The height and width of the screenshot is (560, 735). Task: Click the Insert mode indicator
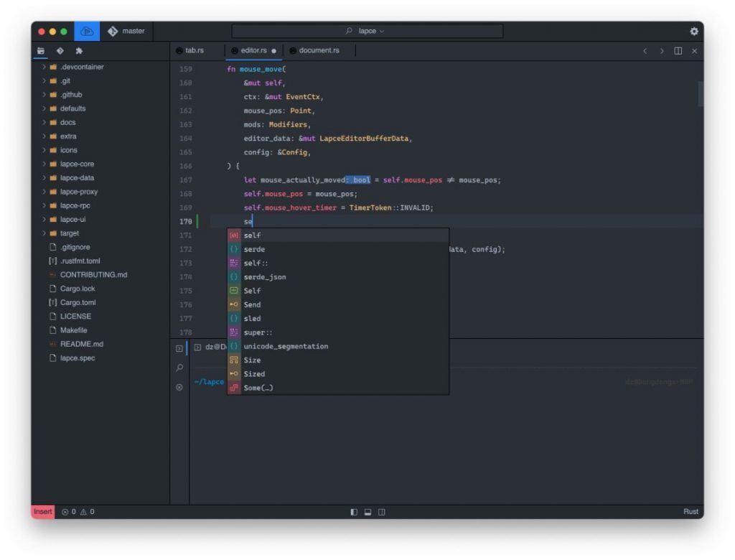42,511
